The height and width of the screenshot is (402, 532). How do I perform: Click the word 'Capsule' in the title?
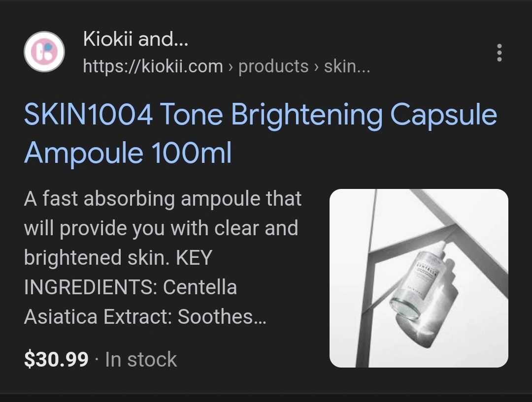[x=444, y=115]
